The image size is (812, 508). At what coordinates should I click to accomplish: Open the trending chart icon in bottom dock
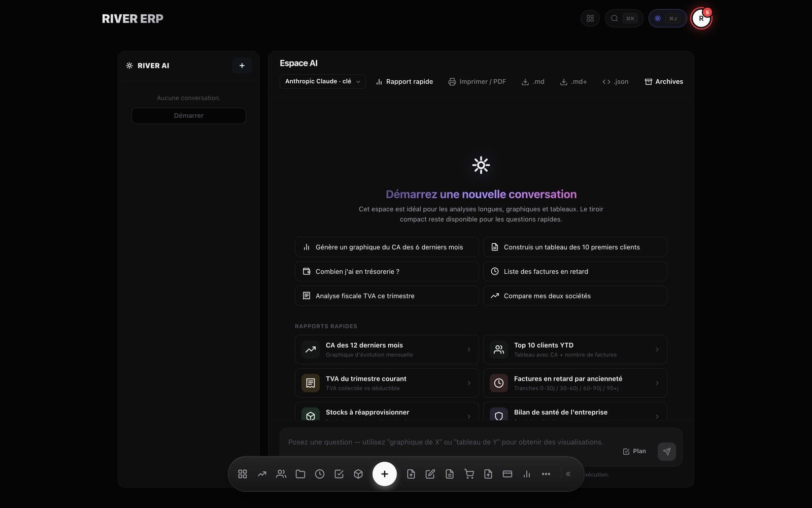262,474
